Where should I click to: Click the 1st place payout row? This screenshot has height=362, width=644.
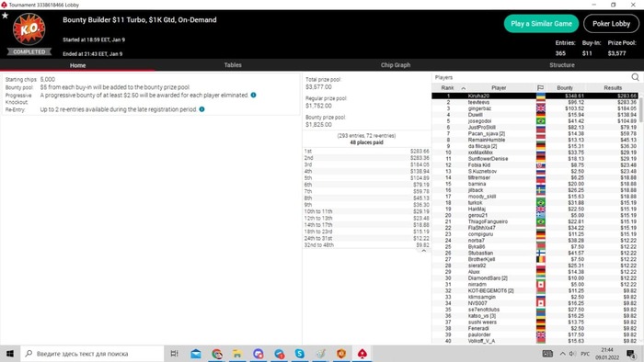(366, 152)
